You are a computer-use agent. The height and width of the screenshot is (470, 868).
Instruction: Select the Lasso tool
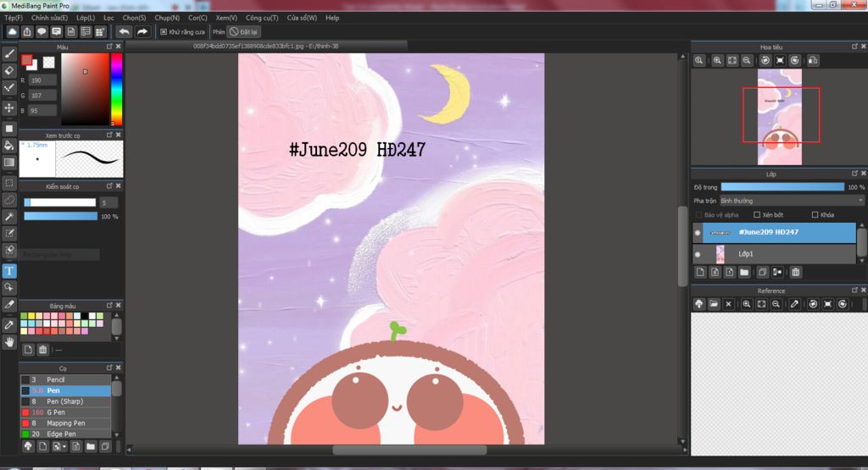[x=8, y=200]
